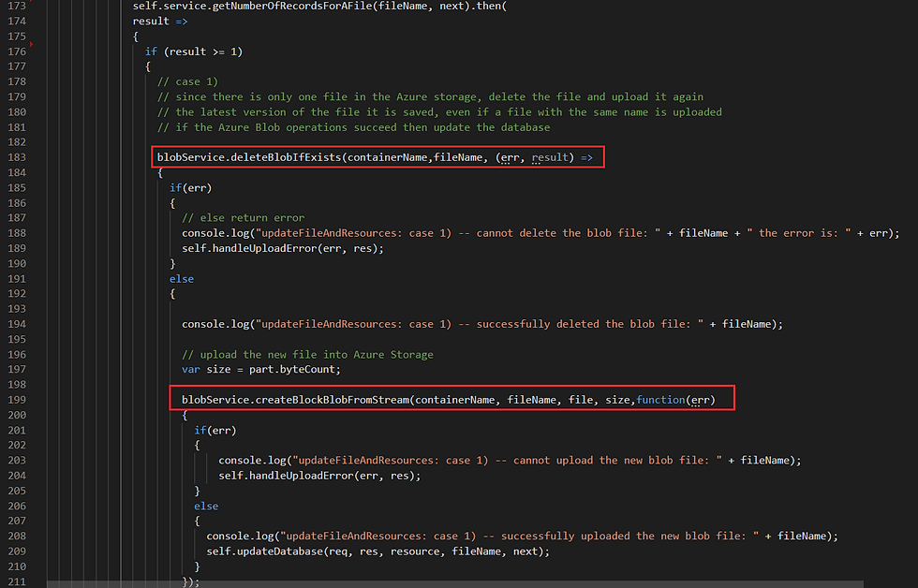
Task: Click handleUploadError call on line 204
Action: click(319, 476)
